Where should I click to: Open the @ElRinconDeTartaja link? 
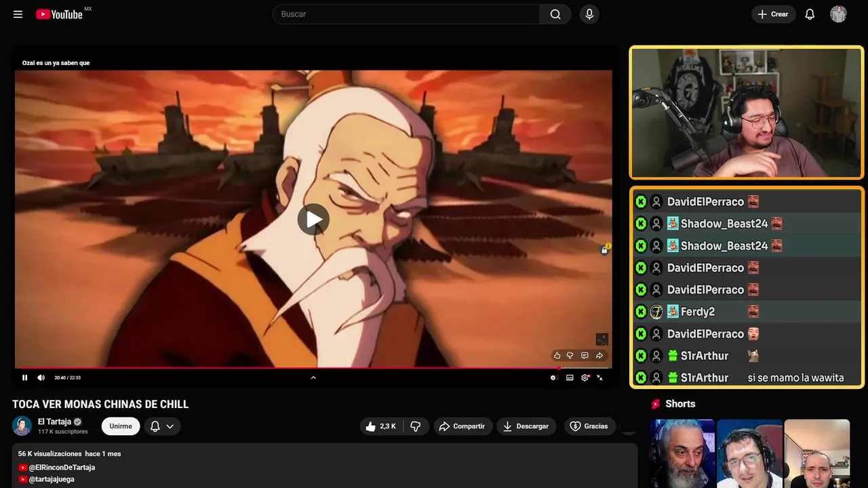click(62, 468)
